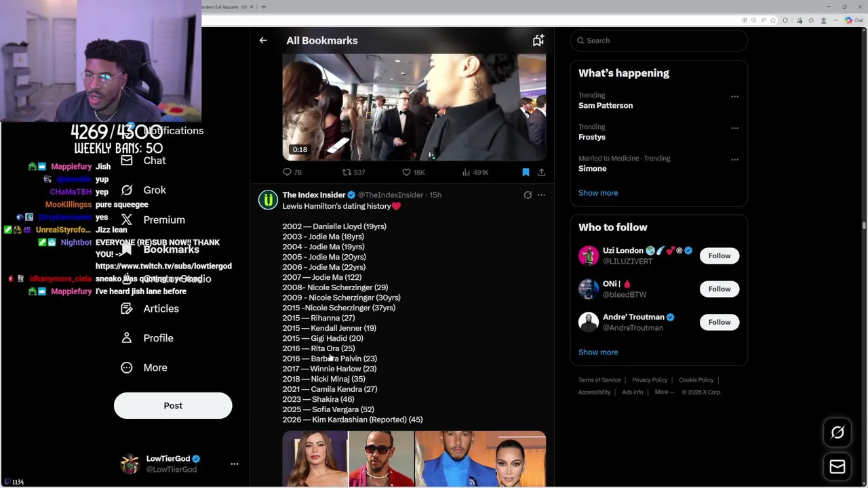Viewport: 868px width, 488px height.
Task: Open Cookie Policy footer link
Action: click(696, 380)
